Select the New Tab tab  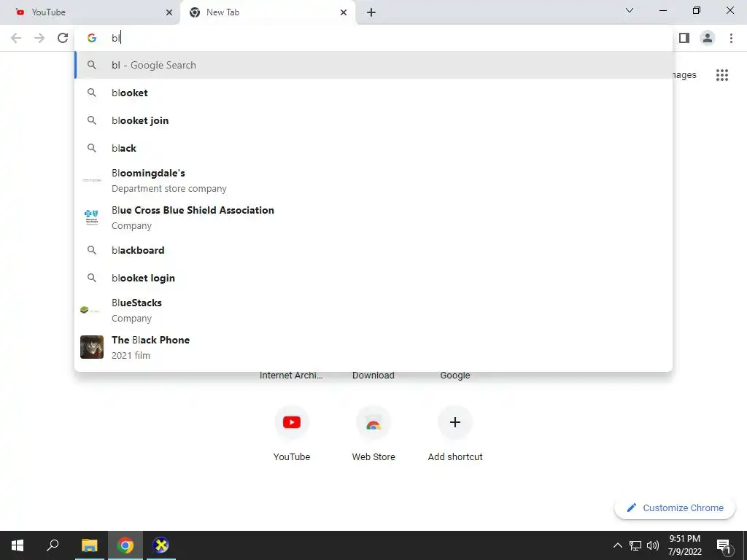pyautogui.click(x=268, y=12)
